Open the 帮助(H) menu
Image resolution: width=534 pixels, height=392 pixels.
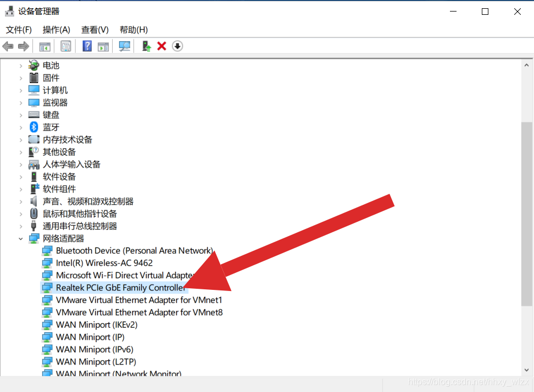[133, 30]
